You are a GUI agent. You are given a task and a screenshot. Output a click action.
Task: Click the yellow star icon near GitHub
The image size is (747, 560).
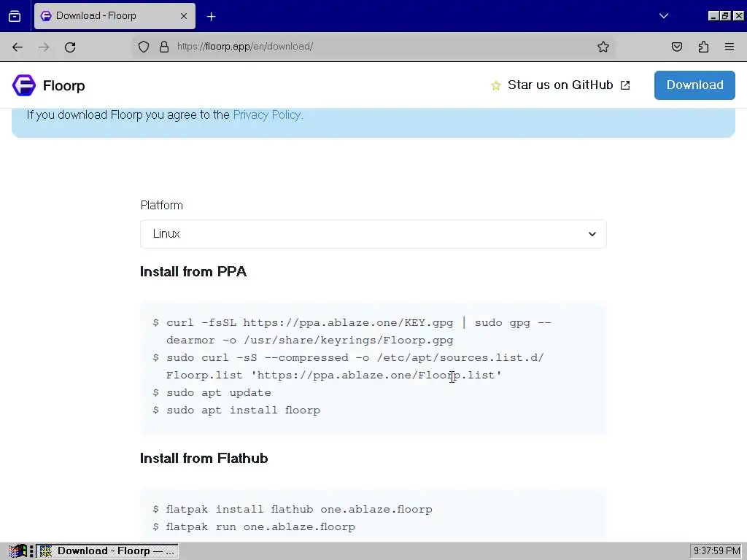(x=496, y=85)
